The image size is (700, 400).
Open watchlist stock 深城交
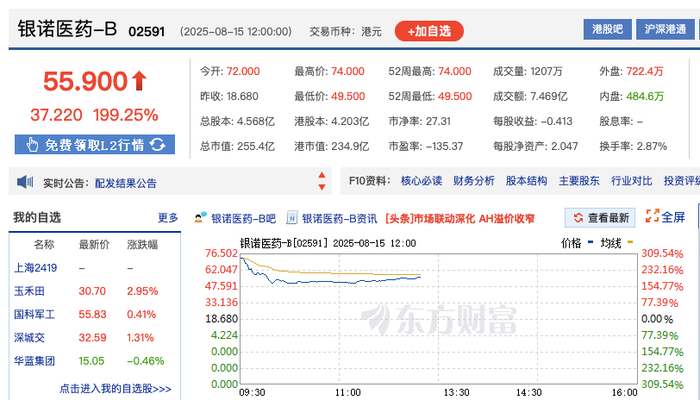[x=29, y=338]
